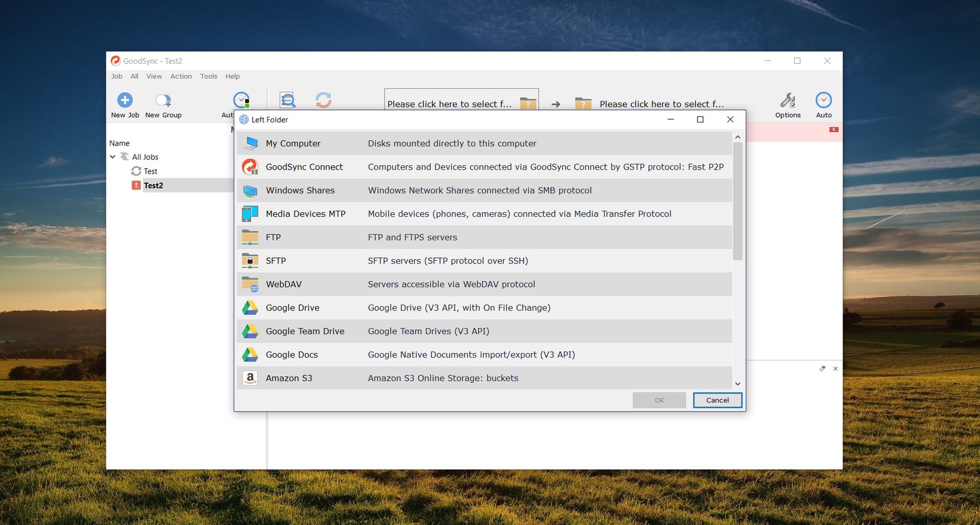The image size is (980, 525).
Task: Click the WebDAV globe folder icon
Action: 250,284
